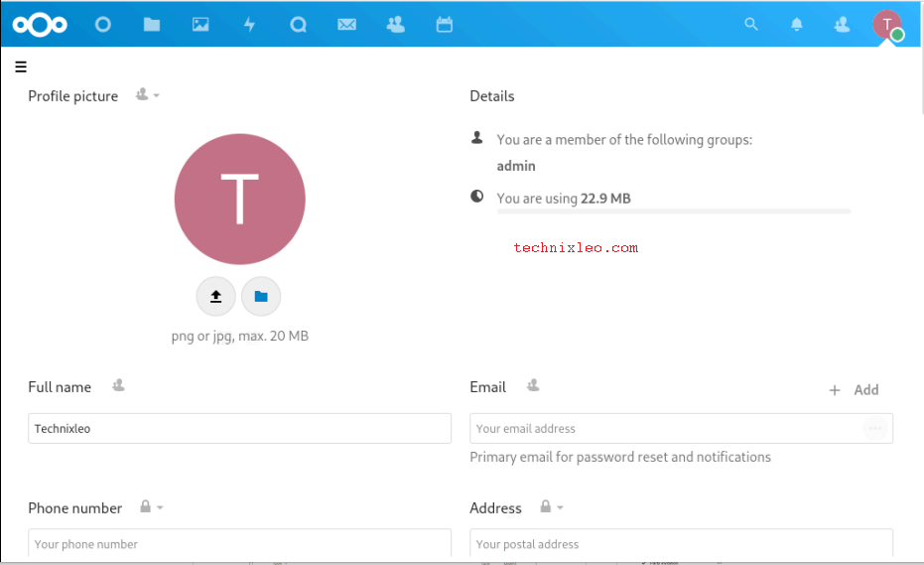Open the Calendar app icon
The width and height of the screenshot is (924, 565).
445,25
